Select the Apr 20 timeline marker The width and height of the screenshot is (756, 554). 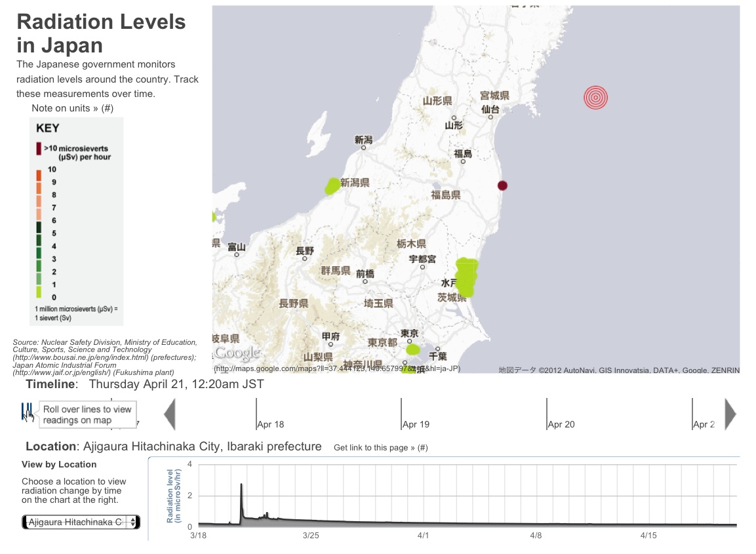pyautogui.click(x=561, y=424)
